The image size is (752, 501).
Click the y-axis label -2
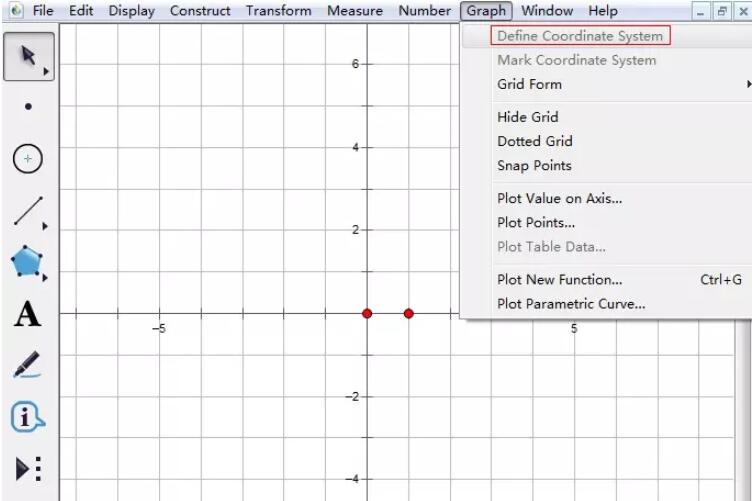pos(352,396)
